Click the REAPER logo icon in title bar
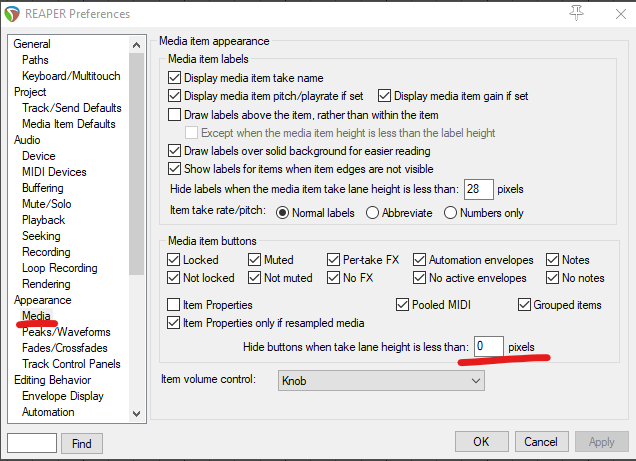The height and width of the screenshot is (461, 636). click(12, 14)
